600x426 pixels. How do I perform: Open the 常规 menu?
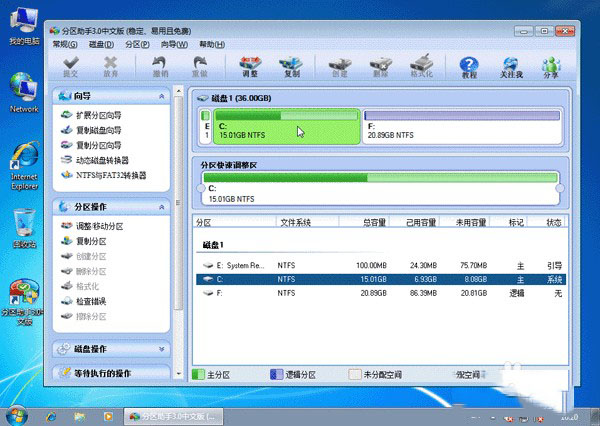(x=64, y=45)
